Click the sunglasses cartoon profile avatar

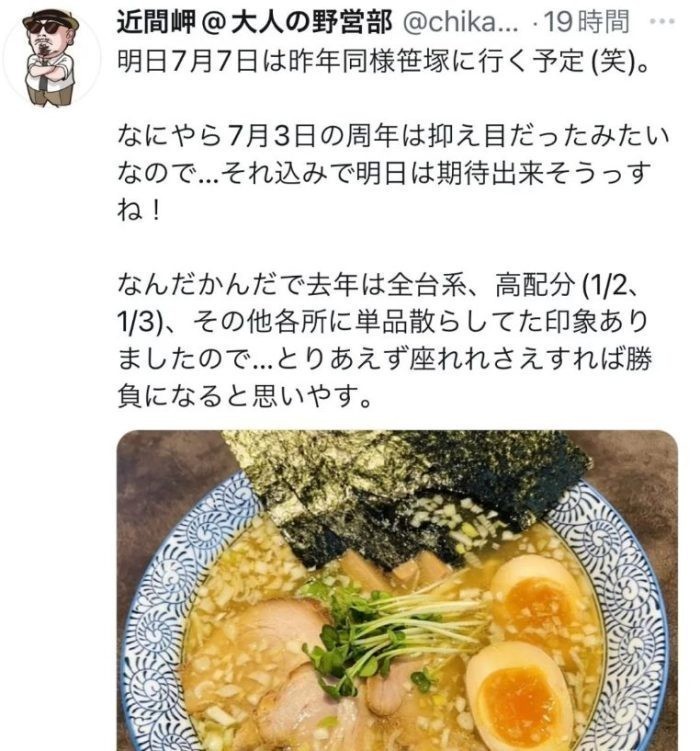[51, 58]
